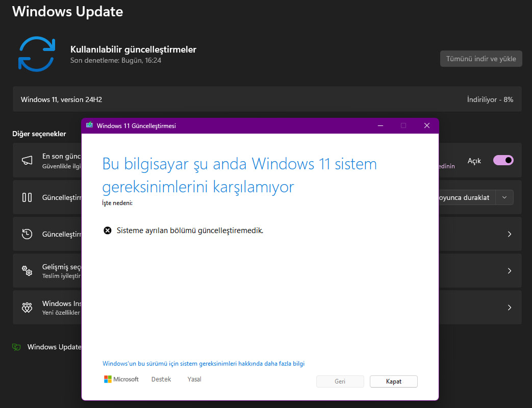Click the 'Windows Update' page title
The height and width of the screenshot is (408, 532).
[67, 11]
